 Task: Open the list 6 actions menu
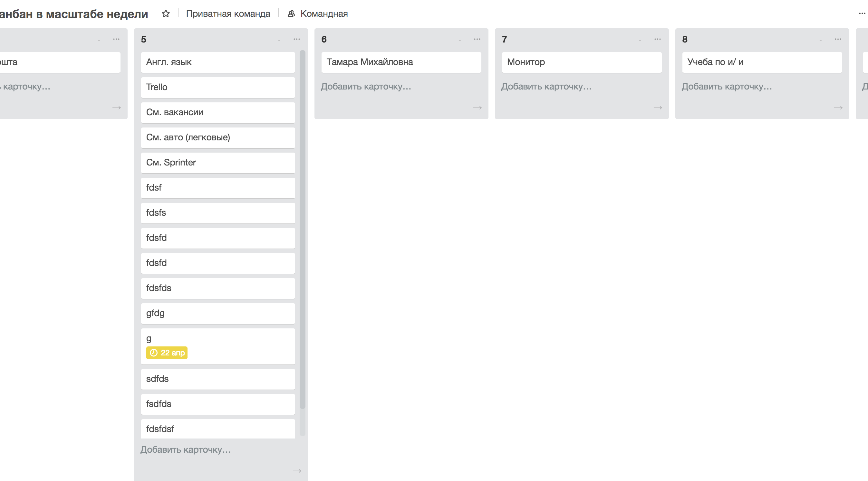coord(477,39)
